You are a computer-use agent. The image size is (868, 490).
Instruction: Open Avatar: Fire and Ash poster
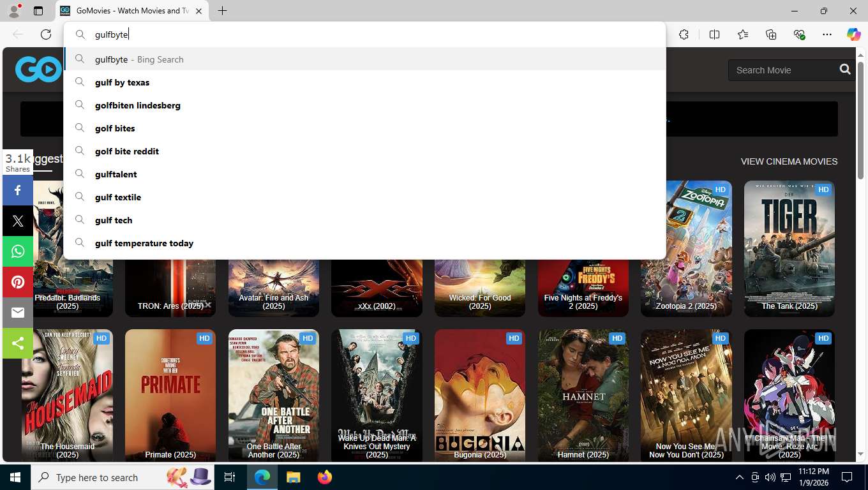[274, 288]
